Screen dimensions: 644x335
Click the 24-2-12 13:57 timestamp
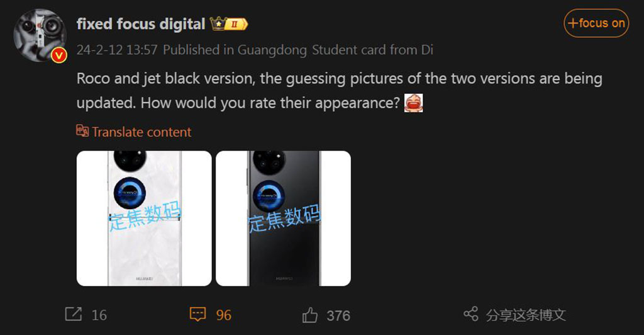(117, 50)
